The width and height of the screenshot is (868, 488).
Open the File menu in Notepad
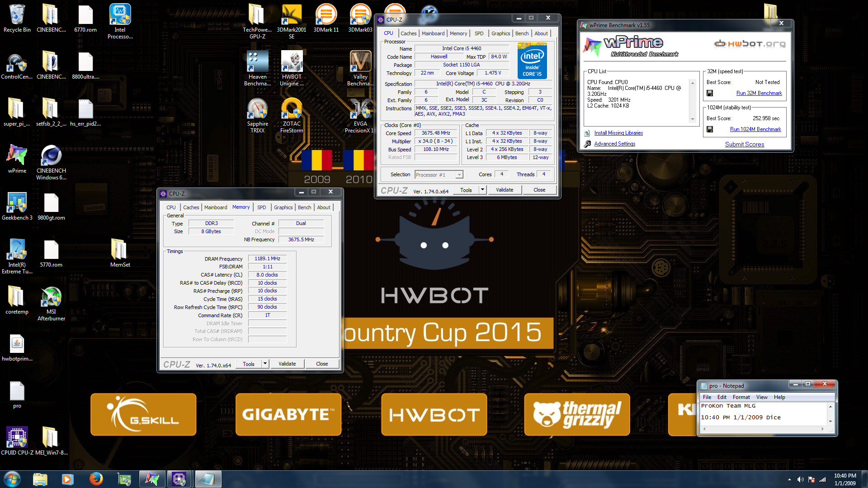(x=707, y=397)
